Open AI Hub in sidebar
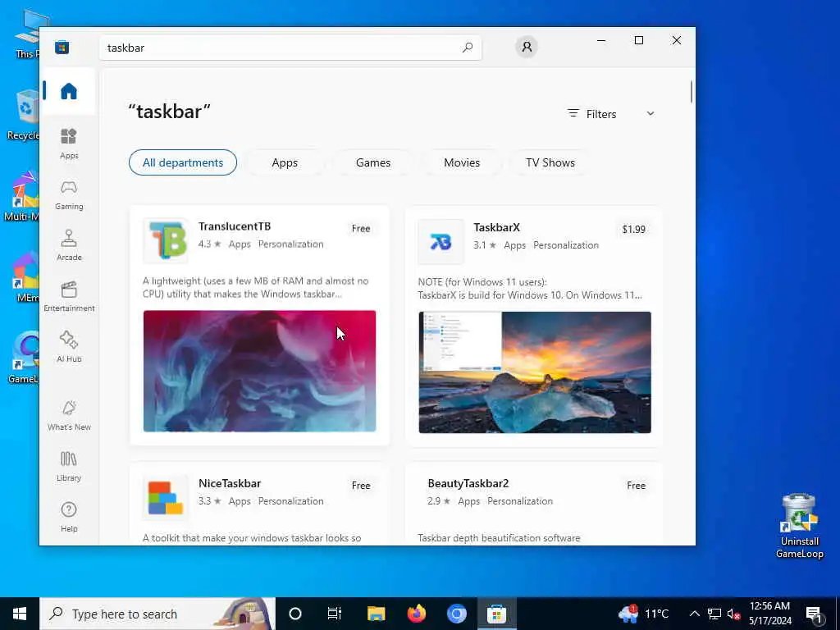The width and height of the screenshot is (840, 630). (x=69, y=347)
